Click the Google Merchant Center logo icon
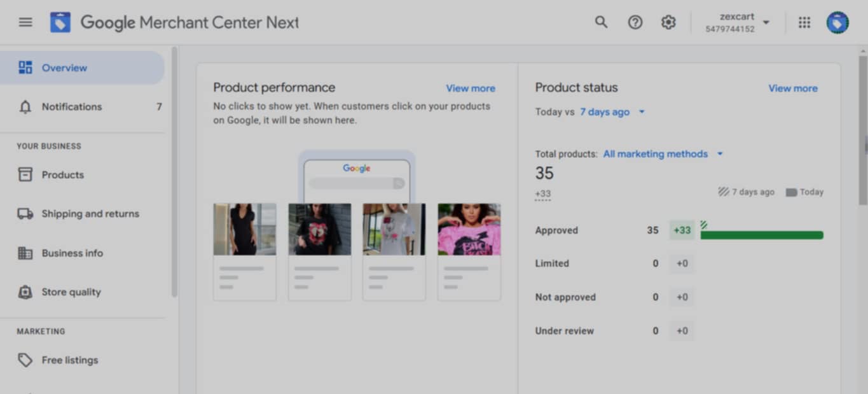Viewport: 868px width, 394px height. (60, 22)
